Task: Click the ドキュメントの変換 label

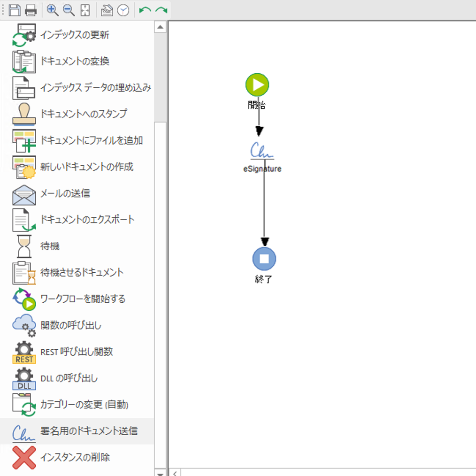Action: coord(75,61)
